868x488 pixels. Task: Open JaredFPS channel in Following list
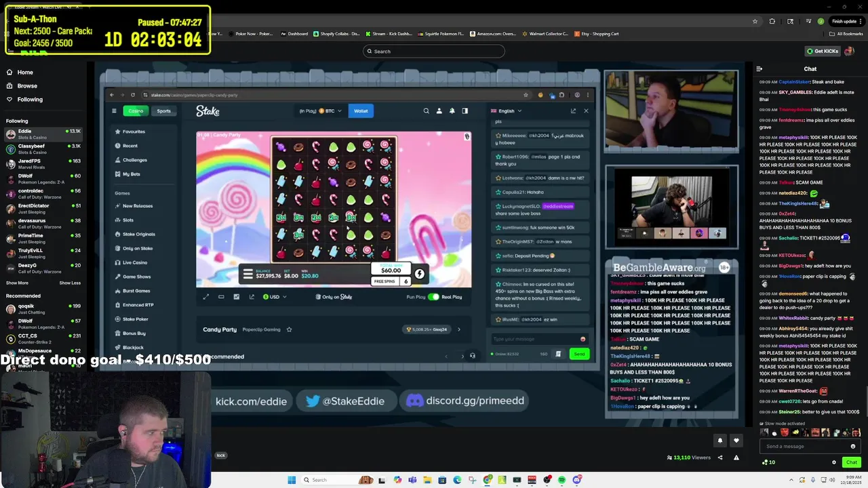click(42, 163)
